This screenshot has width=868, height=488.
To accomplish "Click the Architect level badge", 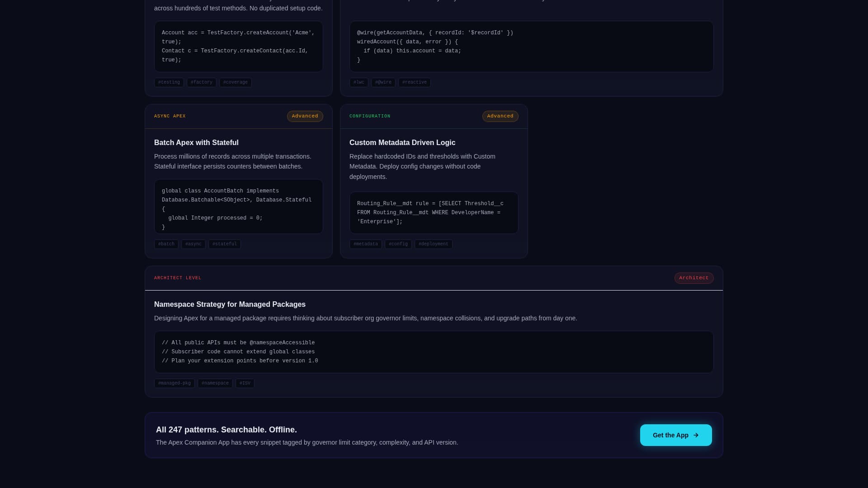I will click(x=694, y=278).
